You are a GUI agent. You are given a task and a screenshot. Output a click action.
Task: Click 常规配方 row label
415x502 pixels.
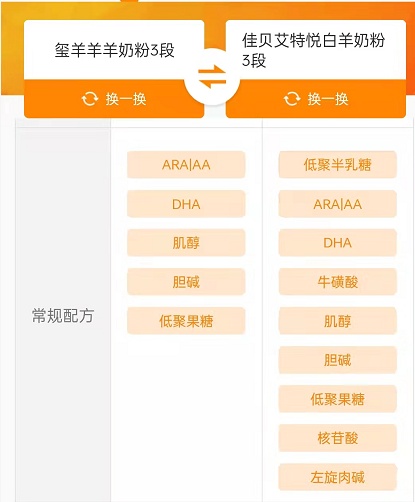coord(63,315)
